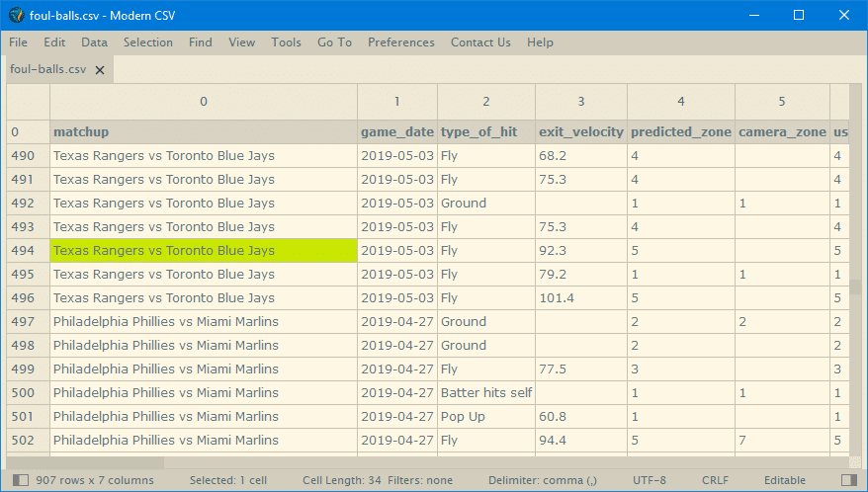
Task: Open the Go To menu
Action: pos(334,42)
